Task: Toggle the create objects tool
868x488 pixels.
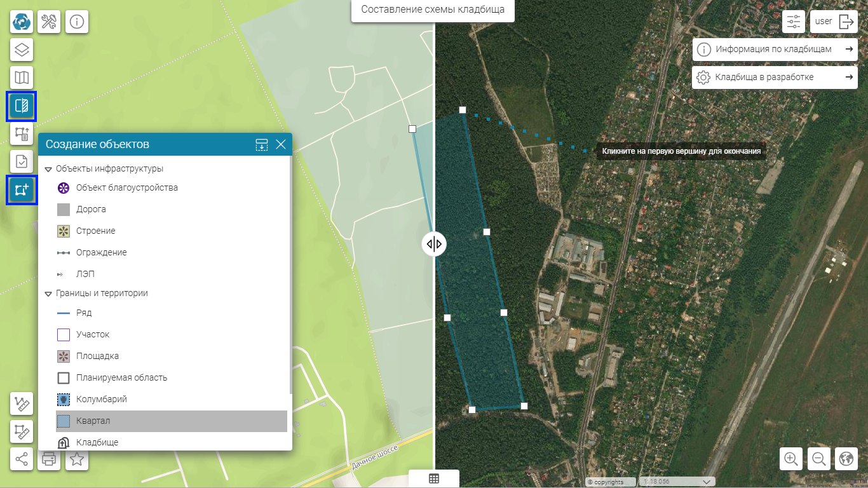Action: tap(22, 190)
